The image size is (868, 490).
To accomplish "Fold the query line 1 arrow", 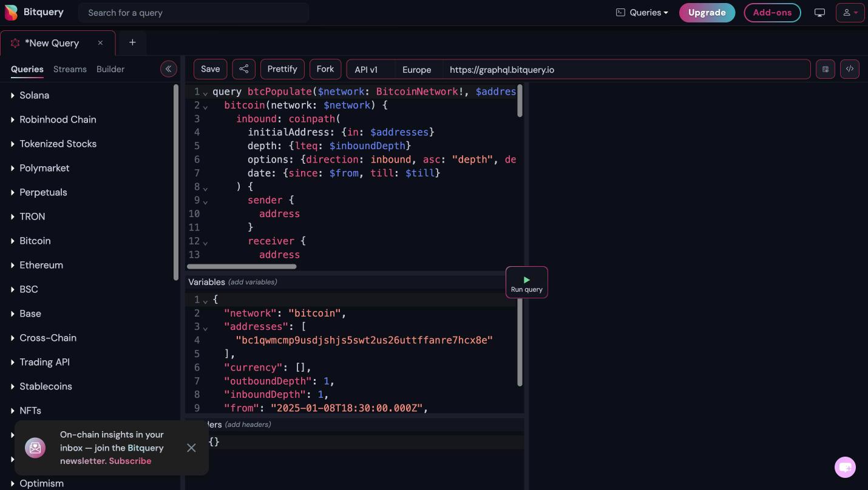I will point(205,93).
